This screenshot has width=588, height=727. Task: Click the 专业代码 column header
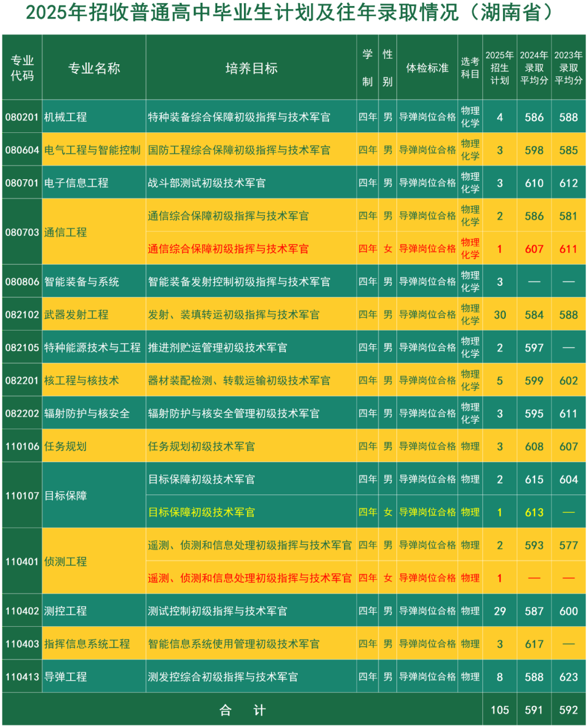[x=22, y=68]
